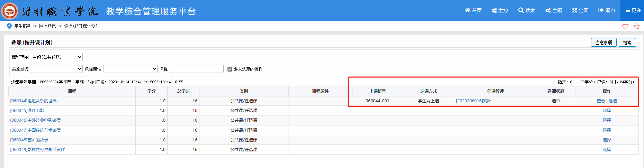Open the [060046]中外经典电影鉴赏 course link
Screen dimensions: 644x168
point(35,120)
